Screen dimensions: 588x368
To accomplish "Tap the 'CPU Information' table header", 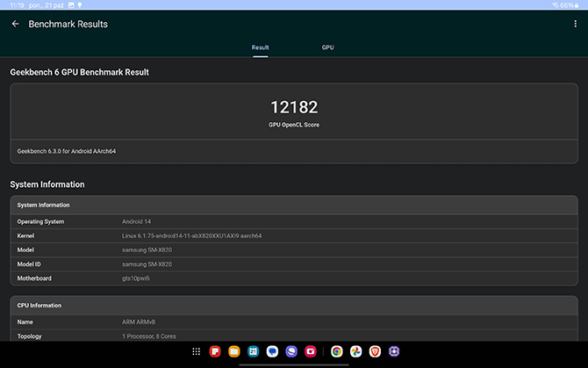I will point(39,306).
